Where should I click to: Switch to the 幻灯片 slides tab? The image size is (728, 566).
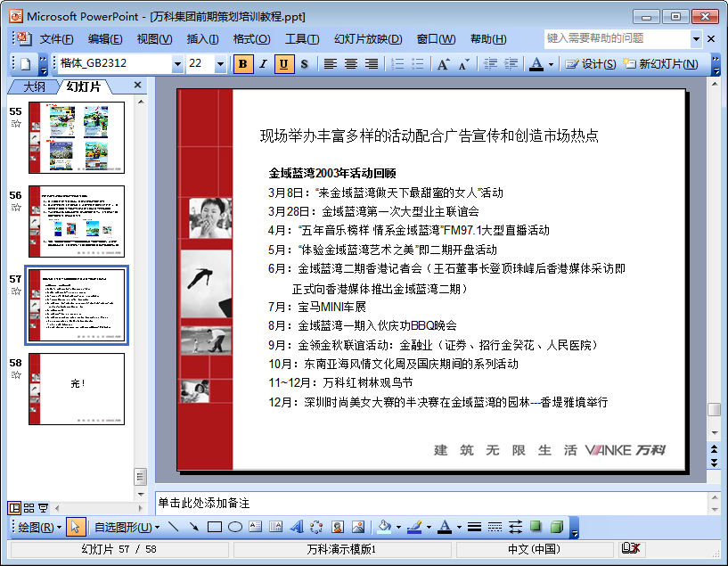pyautogui.click(x=84, y=86)
